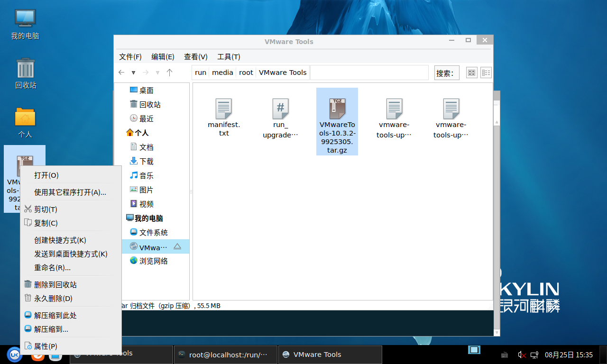Go up to the parent folder
The image size is (607, 364).
(169, 73)
